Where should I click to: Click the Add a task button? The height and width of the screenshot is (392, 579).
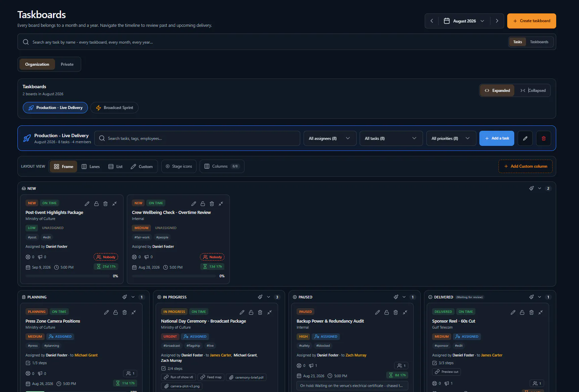[x=496, y=138]
